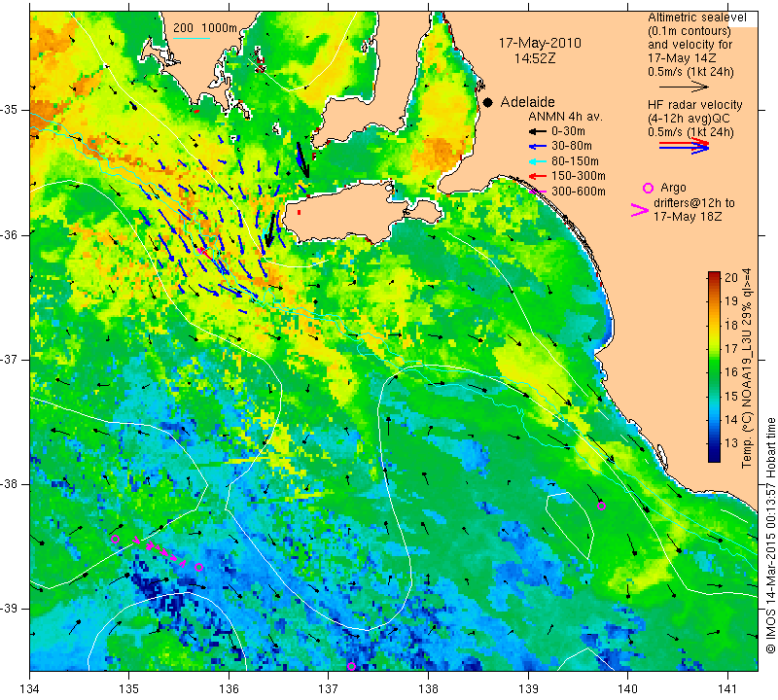The image size is (778, 700).
Task: Click the red and blue HF radar scale arrows
Action: tap(684, 146)
